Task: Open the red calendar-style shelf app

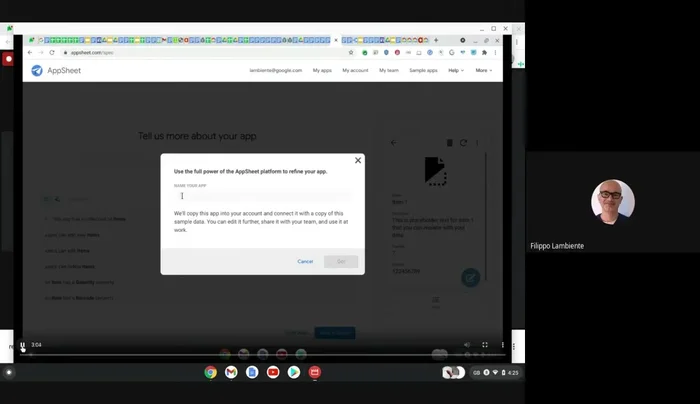Action: click(315, 372)
